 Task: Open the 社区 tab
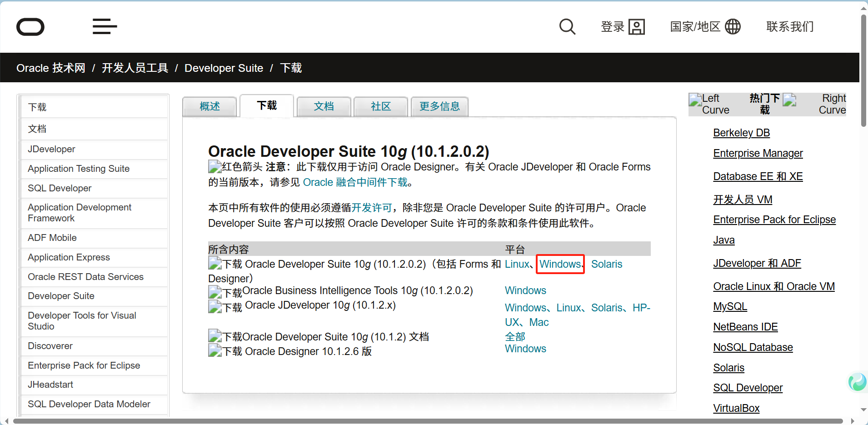pos(381,106)
